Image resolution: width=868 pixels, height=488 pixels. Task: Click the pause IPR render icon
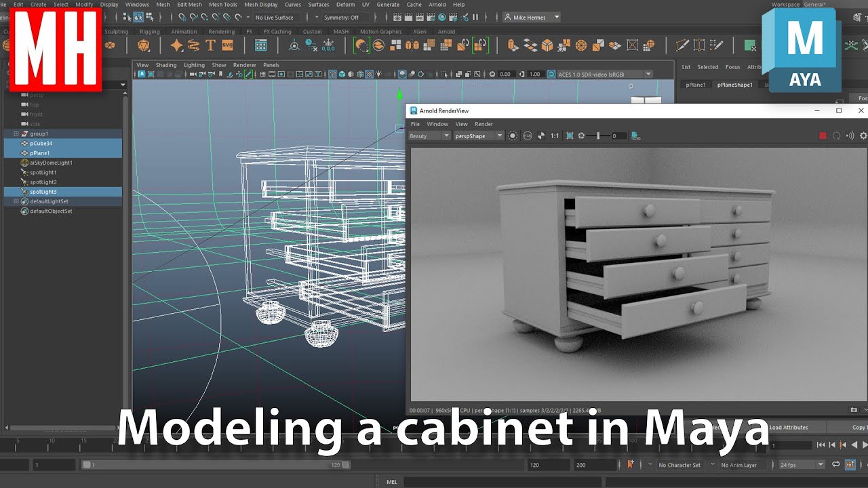pos(475,17)
